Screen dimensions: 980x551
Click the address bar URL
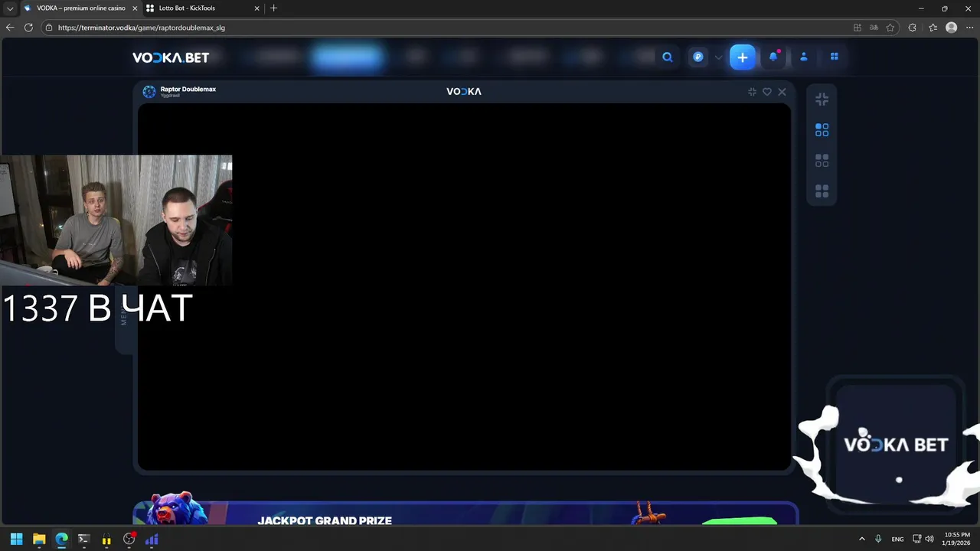pyautogui.click(x=142, y=28)
